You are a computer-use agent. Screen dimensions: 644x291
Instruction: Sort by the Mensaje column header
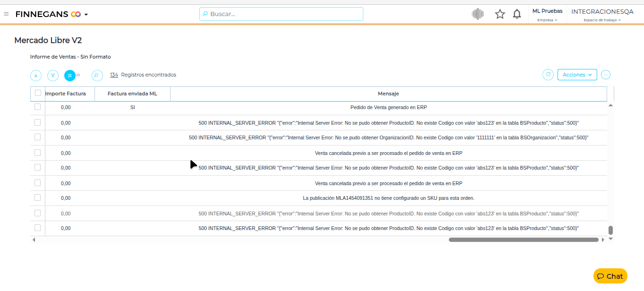(388, 94)
